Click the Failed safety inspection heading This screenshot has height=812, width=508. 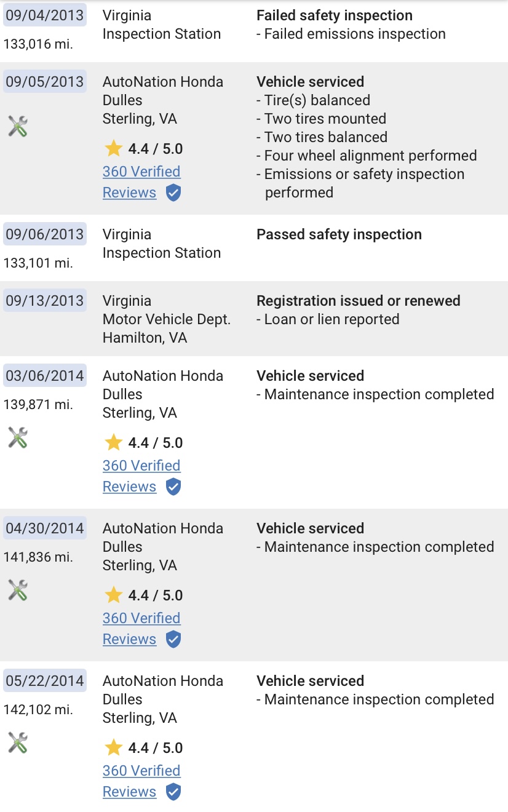point(335,15)
